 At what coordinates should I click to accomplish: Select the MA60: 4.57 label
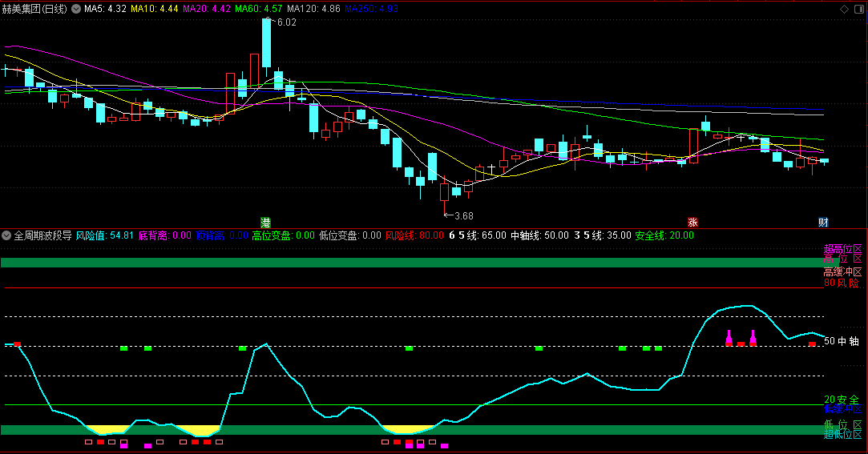point(259,9)
